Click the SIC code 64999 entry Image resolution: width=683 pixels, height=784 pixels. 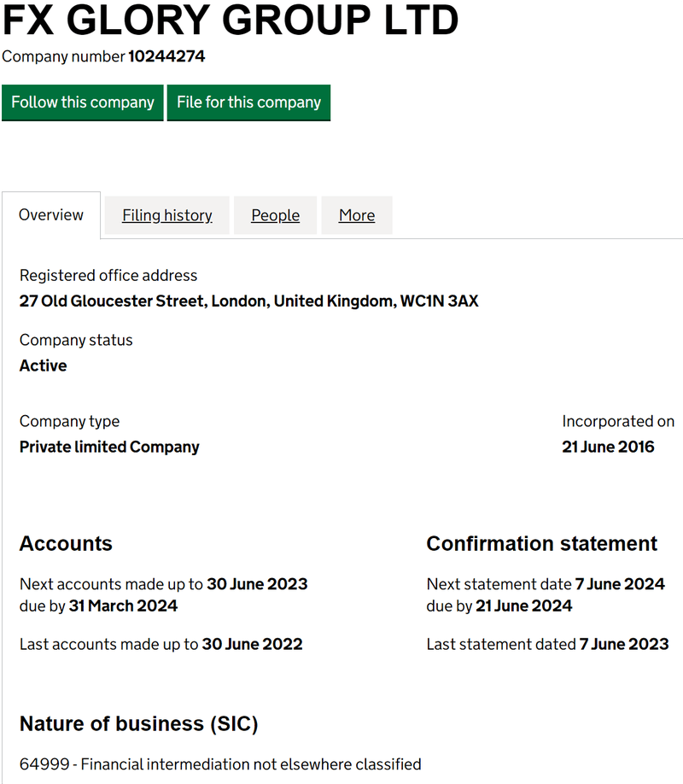pos(220,764)
